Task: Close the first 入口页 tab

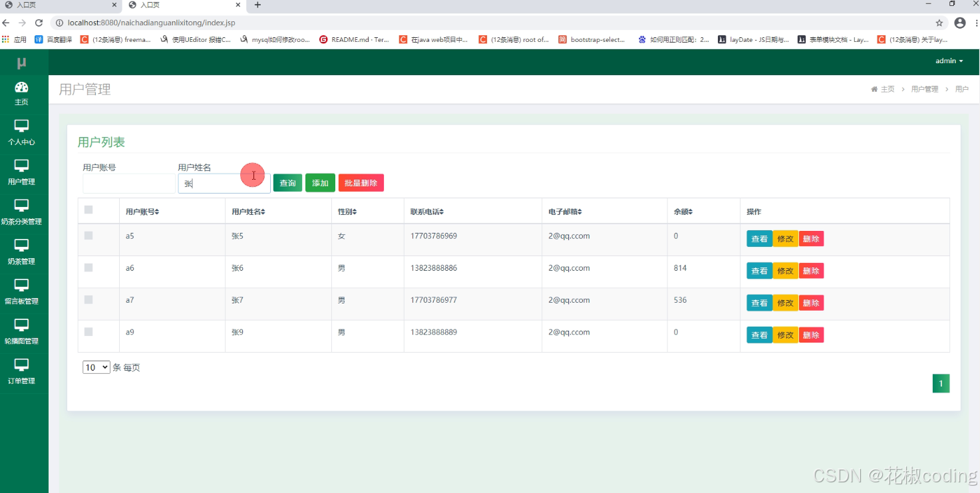Action: [114, 5]
